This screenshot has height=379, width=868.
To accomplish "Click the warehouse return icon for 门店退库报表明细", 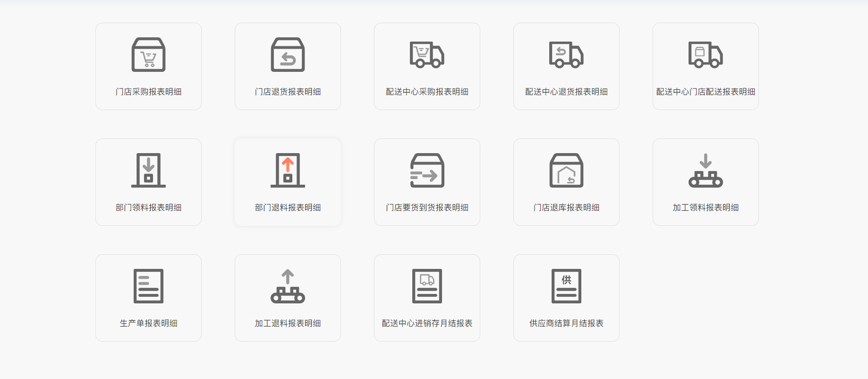I will (566, 170).
